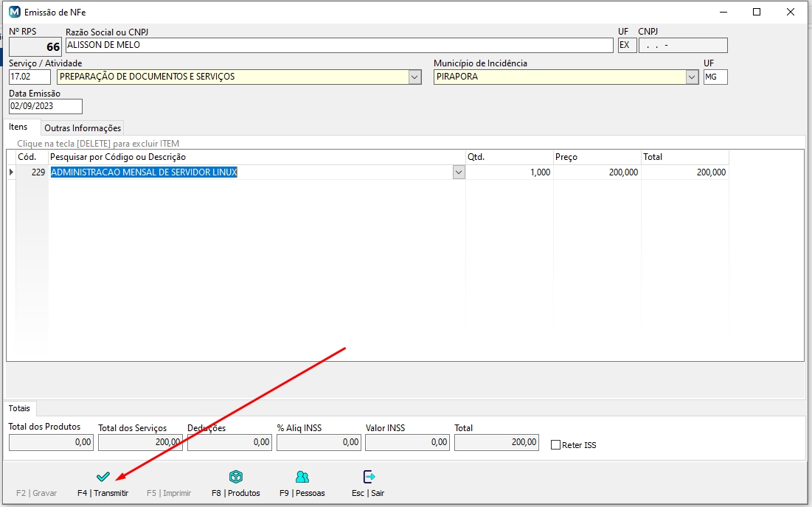Select the Itens tab
The image size is (812, 507).
[18, 127]
